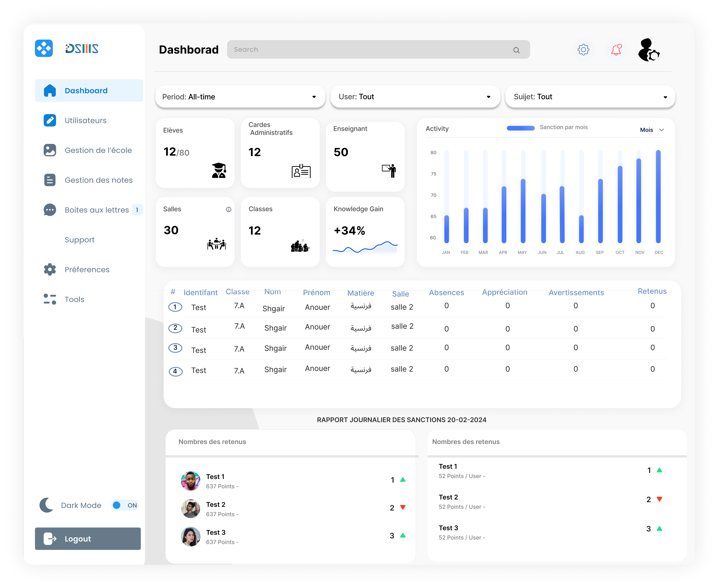Click the Gestion des notes document icon
This screenshot has width=718, height=588.
[50, 180]
